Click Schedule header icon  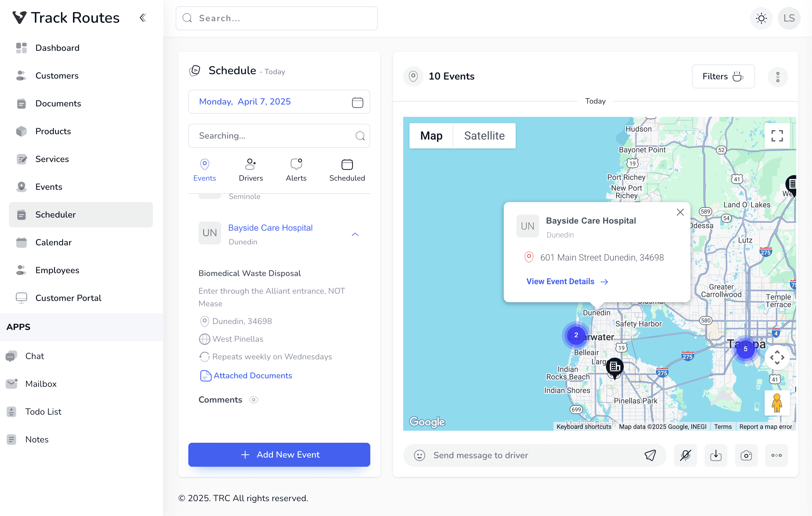(195, 71)
